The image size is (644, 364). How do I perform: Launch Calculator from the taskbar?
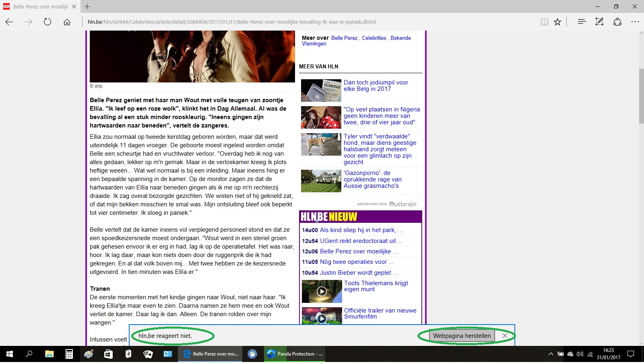point(69,354)
